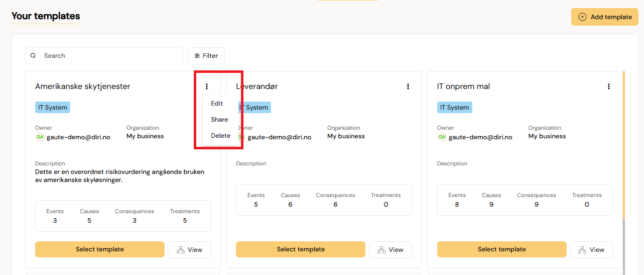Open the IT onprem mal three-dot menu

coord(609,86)
